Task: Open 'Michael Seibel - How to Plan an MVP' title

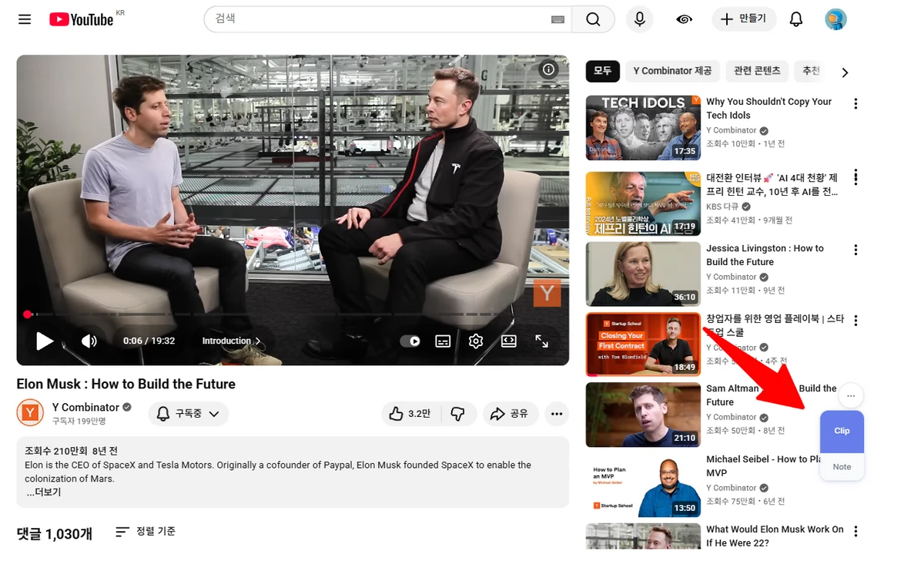Action: point(763,465)
